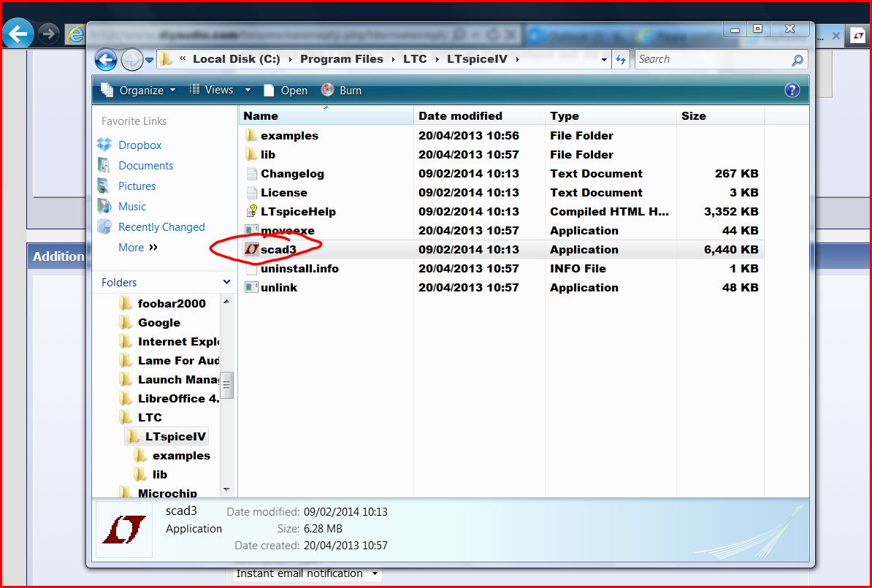Click the search magnifier icon
872x588 pixels.
pos(798,60)
